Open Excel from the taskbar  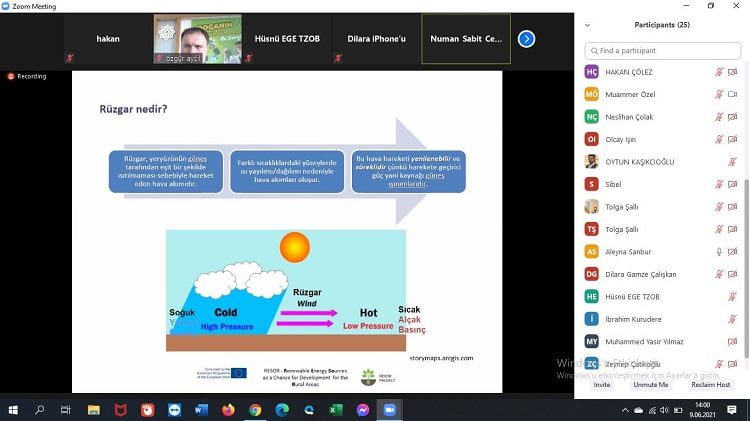(336, 410)
